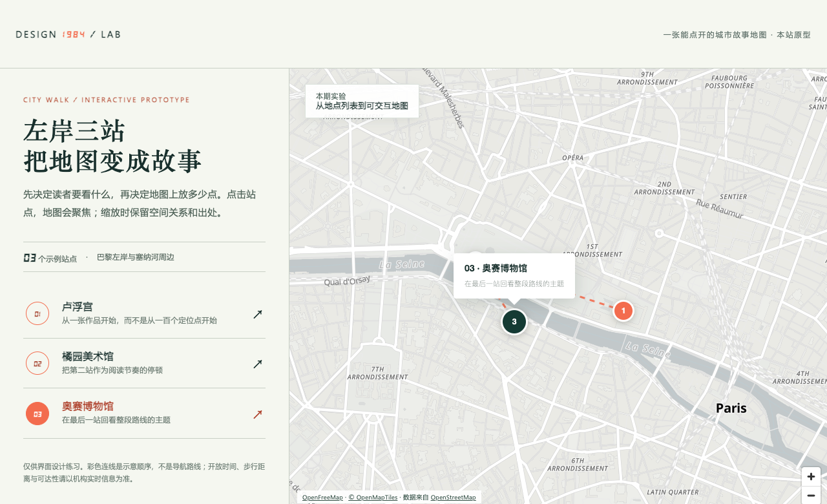Screen dimensions: 827x504
Task: Click the red arrow icon beside 奥赛博物馆
Action: pyautogui.click(x=258, y=414)
